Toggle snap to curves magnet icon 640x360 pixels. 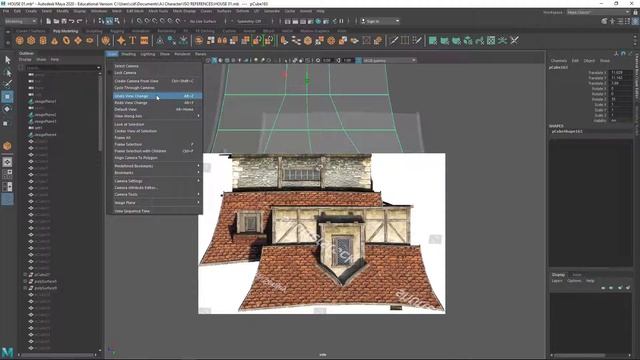click(x=147, y=21)
